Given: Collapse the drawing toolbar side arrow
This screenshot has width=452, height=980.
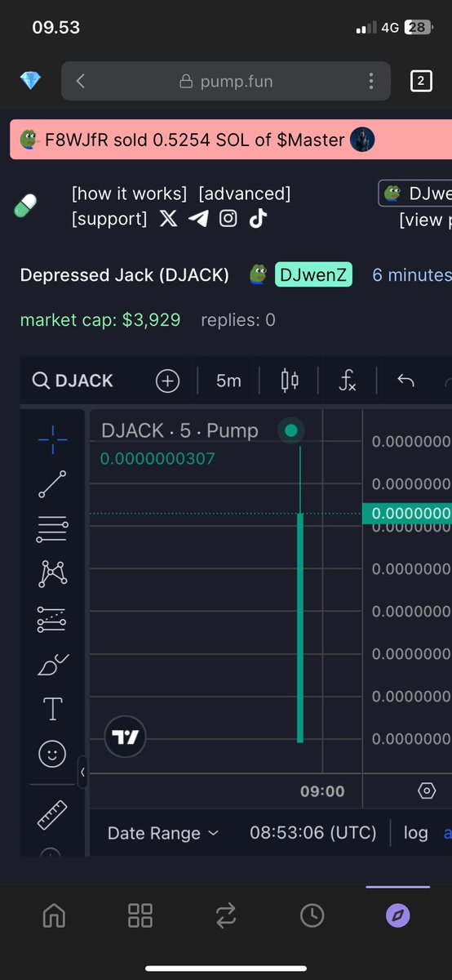Looking at the screenshot, I should point(82,772).
